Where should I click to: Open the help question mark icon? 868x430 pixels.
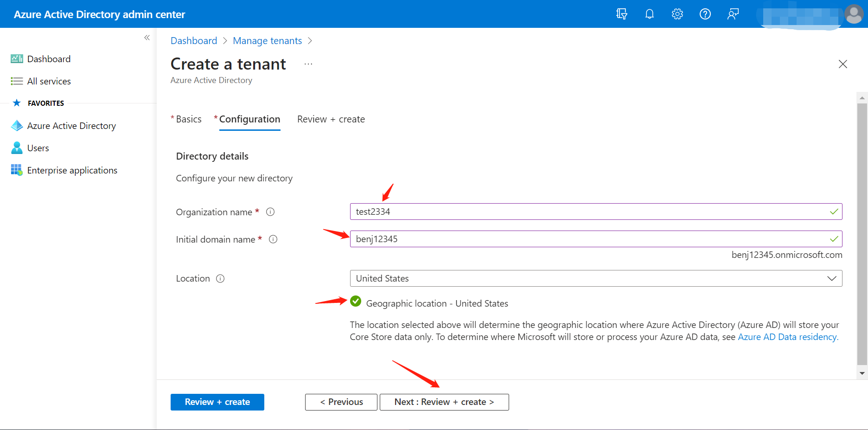[705, 14]
